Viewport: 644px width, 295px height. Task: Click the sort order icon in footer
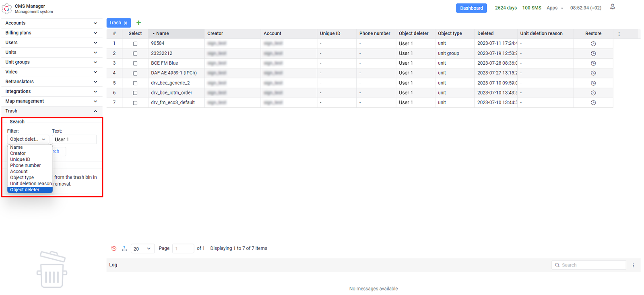124,248
